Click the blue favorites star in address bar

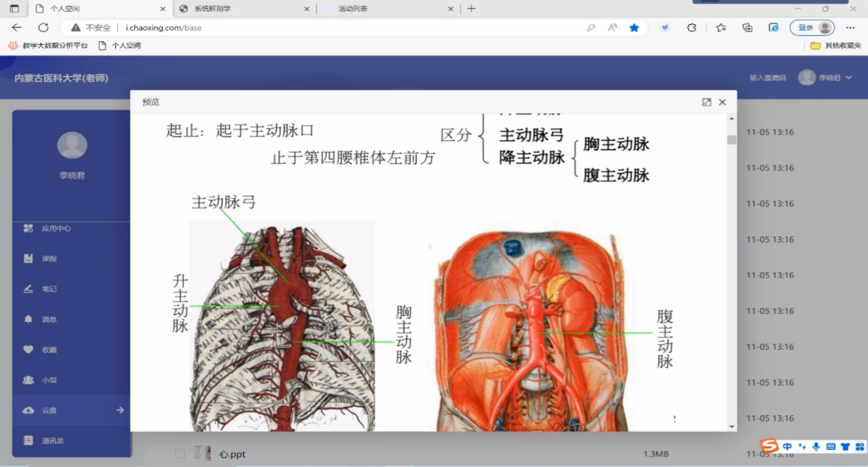click(x=634, y=27)
